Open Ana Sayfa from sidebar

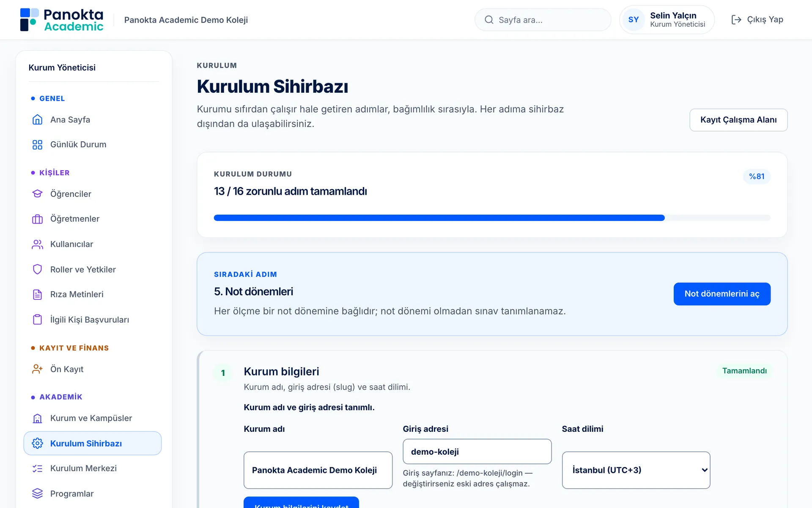click(x=93, y=120)
